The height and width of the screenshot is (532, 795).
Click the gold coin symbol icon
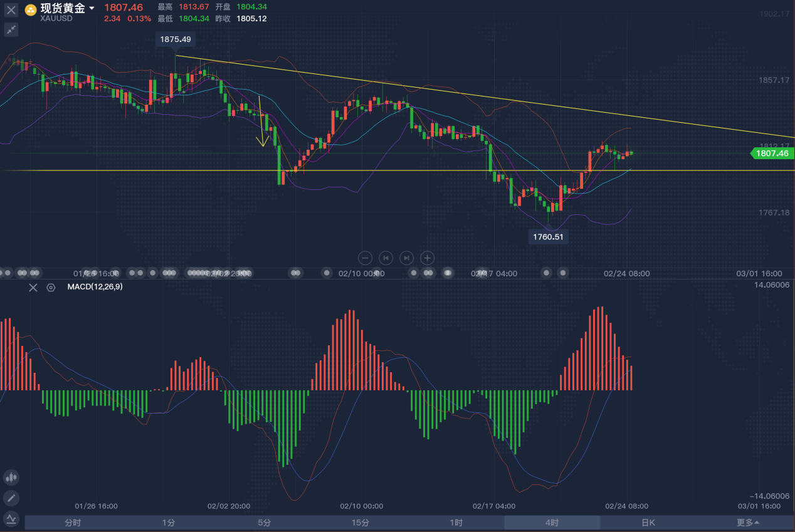pos(31,10)
